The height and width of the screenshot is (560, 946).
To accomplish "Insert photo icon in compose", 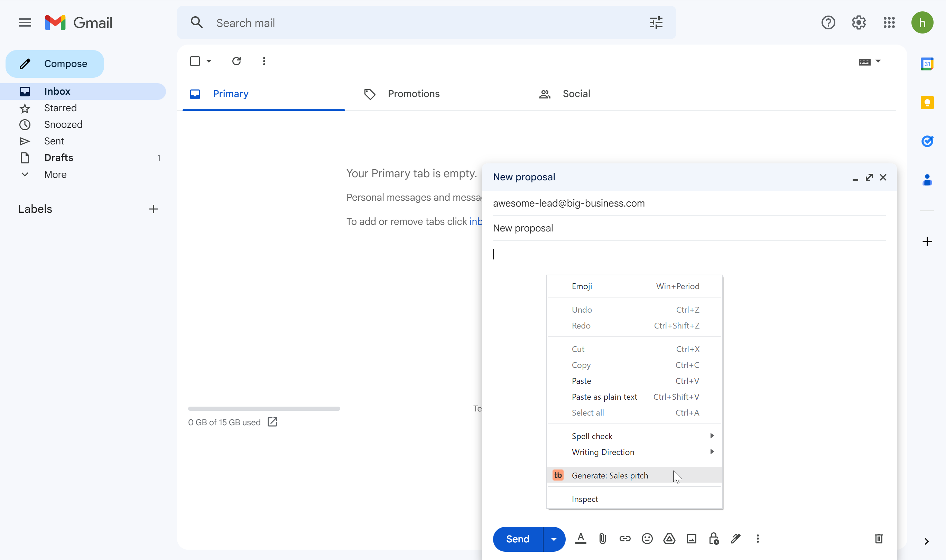I will click(x=691, y=539).
